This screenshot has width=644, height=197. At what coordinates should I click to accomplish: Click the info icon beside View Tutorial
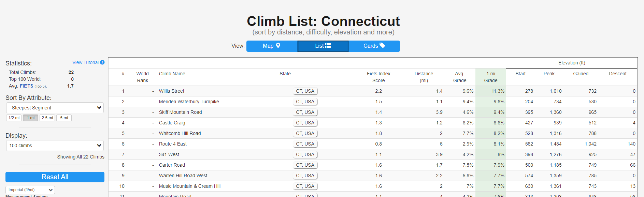coord(102,62)
